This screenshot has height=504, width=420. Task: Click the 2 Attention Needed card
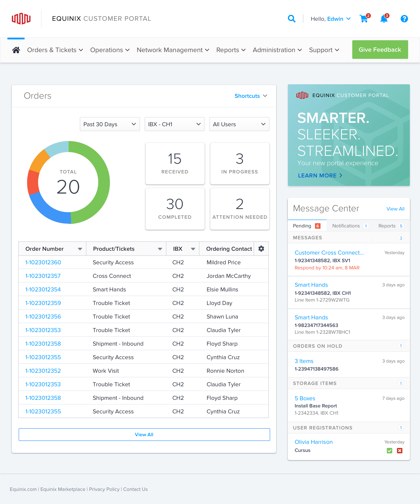[240, 209]
